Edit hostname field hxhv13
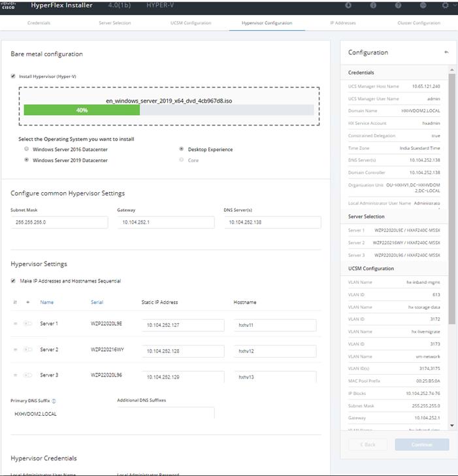This screenshot has height=476, width=458. 275,377
